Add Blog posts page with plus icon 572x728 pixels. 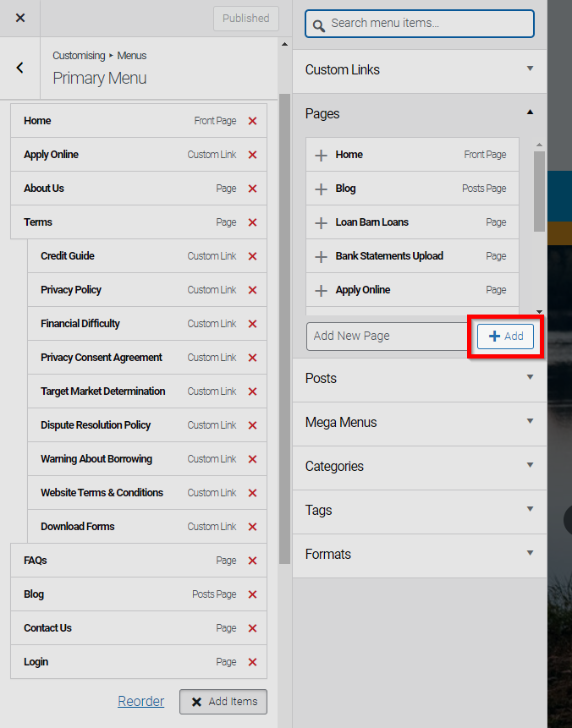321,189
